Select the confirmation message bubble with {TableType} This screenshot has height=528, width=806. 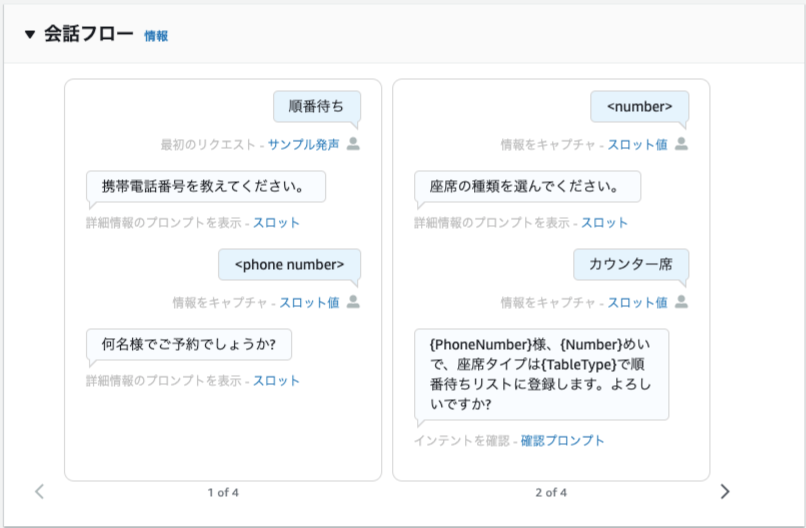541,374
